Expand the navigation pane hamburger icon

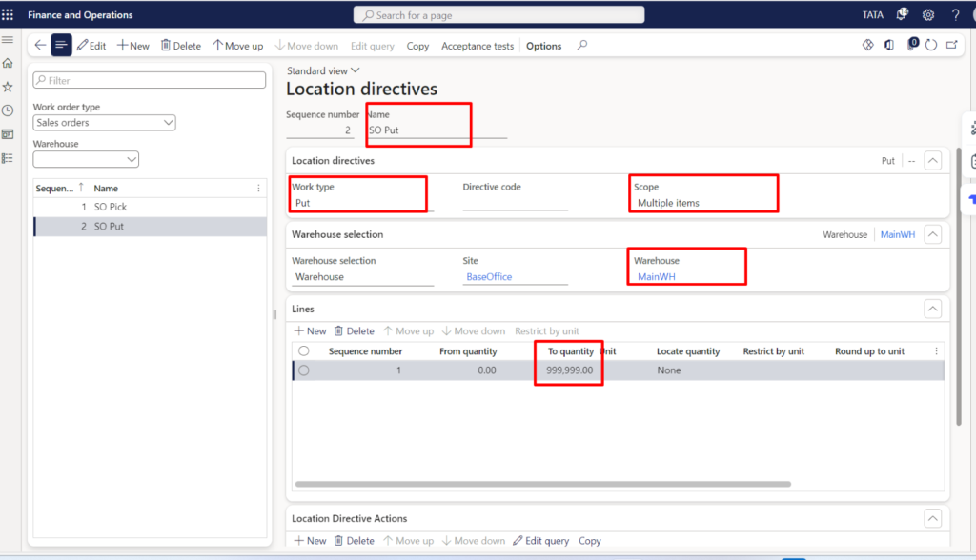[x=8, y=40]
